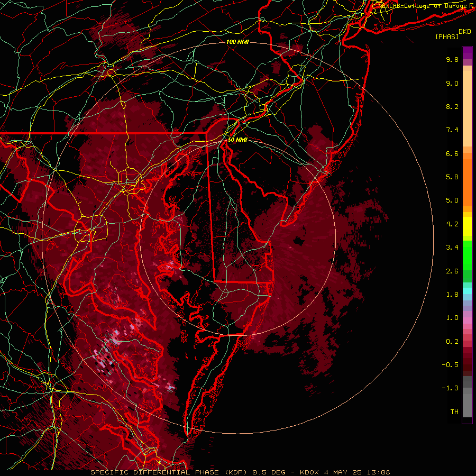This screenshot has width=476, height=476.
Task: Click the 5.8 scale value
Action: pos(452,177)
